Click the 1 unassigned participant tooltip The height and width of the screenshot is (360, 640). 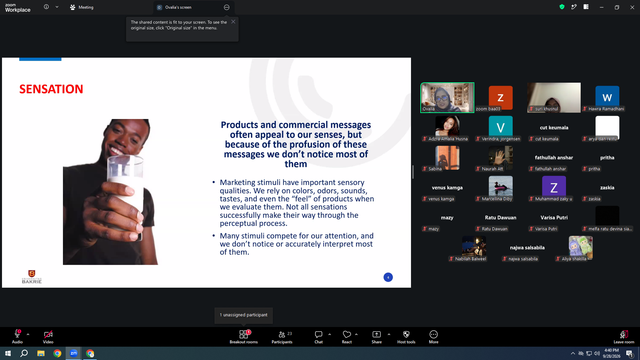click(244, 315)
